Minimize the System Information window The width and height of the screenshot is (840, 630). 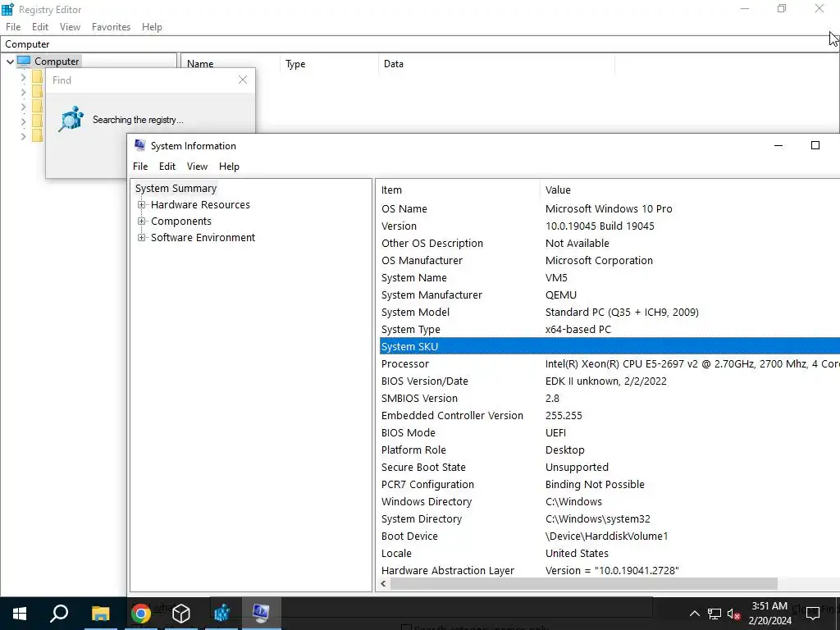(x=778, y=145)
